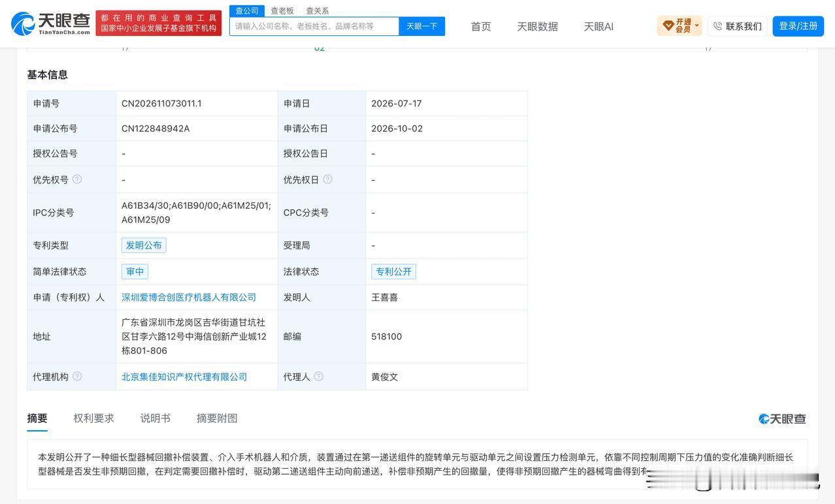This screenshot has height=504, width=835.
Task: Click the 开通会员 button
Action: (x=679, y=26)
